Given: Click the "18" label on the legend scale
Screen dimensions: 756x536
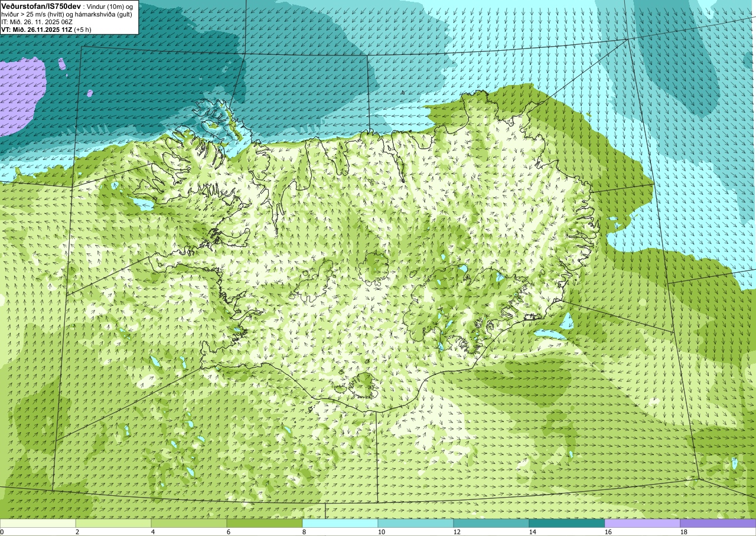Looking at the screenshot, I should tap(684, 532).
